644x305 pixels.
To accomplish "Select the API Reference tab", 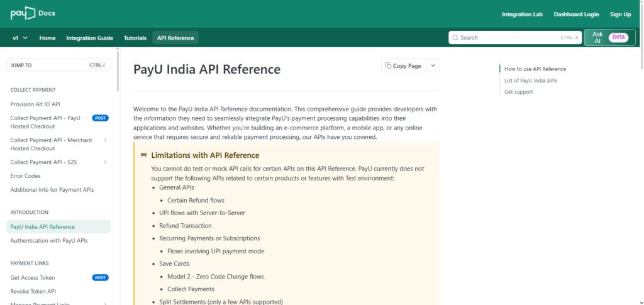I will (175, 38).
